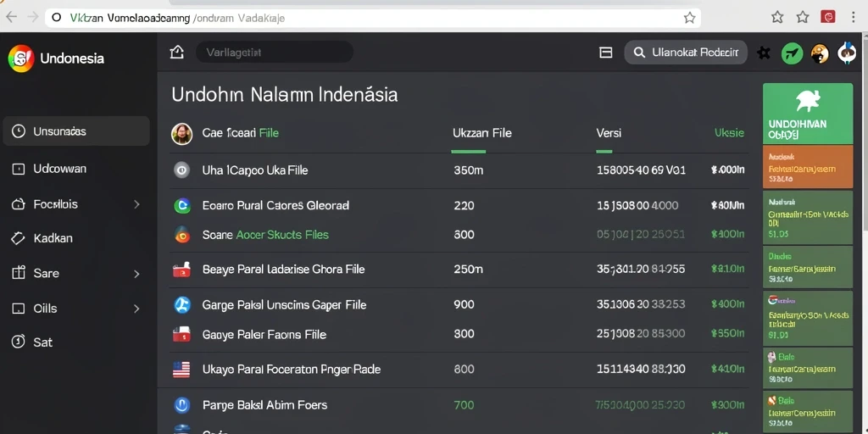The width and height of the screenshot is (868, 434).
Task: Sort by Versi column
Action: 609,133
